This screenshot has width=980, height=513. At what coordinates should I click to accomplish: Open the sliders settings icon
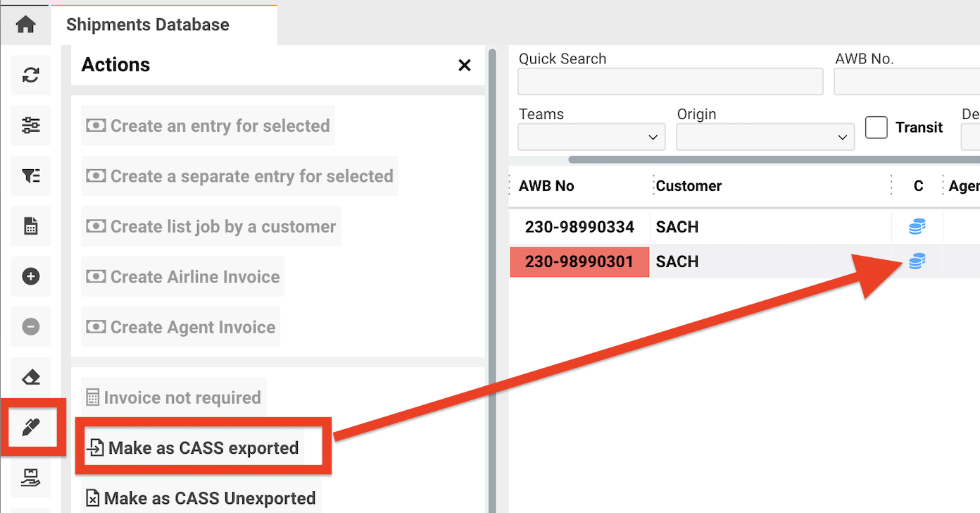[31, 125]
